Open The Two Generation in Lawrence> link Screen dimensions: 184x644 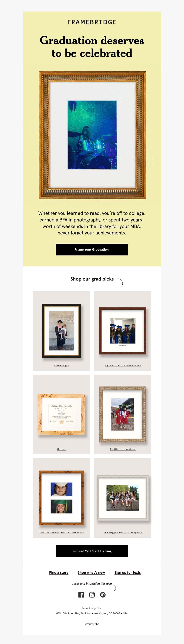click(x=61, y=532)
